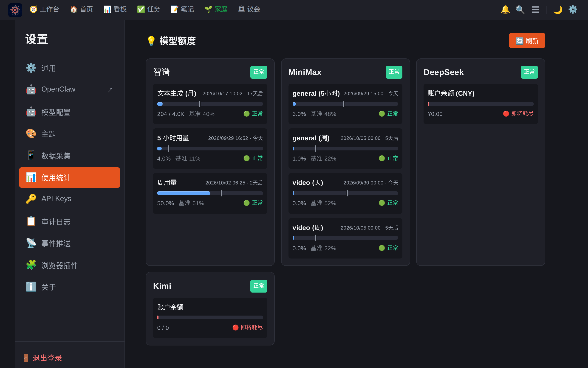
Task: Click 使用统计 bar chart icon
Action: pyautogui.click(x=31, y=177)
